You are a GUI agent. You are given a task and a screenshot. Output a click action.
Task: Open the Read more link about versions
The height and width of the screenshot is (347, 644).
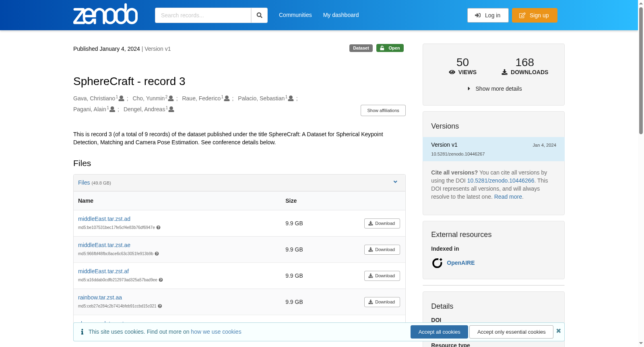[x=508, y=197]
